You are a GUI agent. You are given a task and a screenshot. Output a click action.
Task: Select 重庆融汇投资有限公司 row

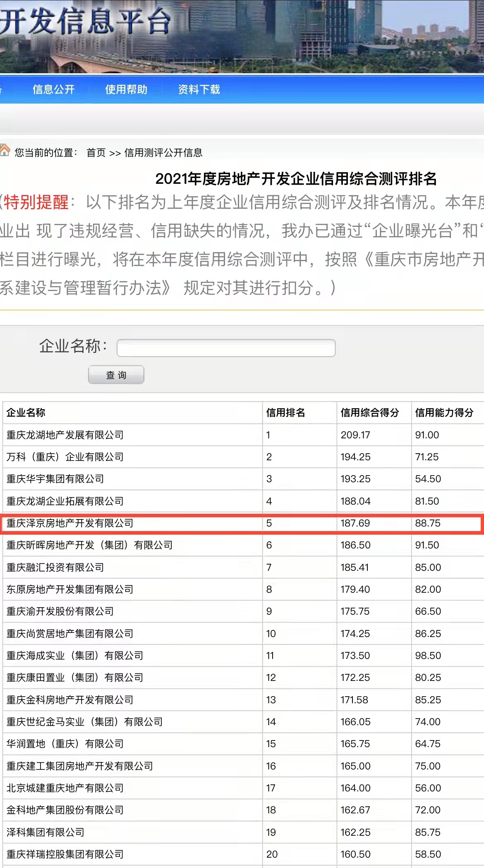coord(243,567)
